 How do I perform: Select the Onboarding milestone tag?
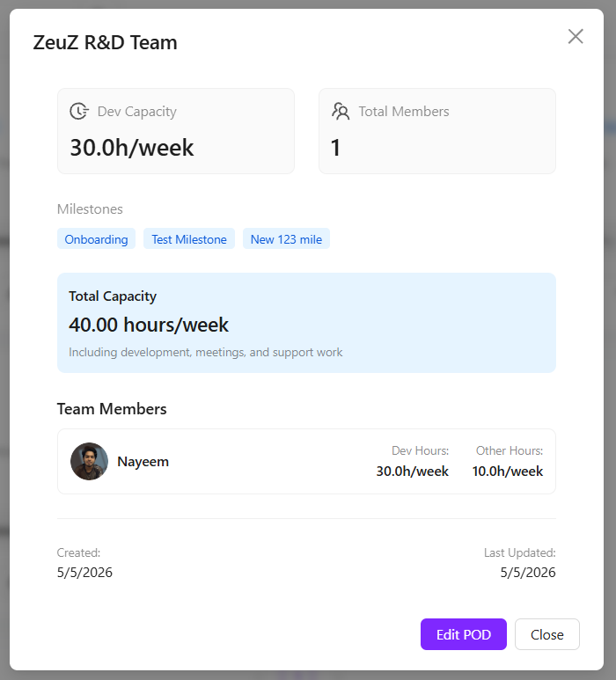tap(96, 239)
